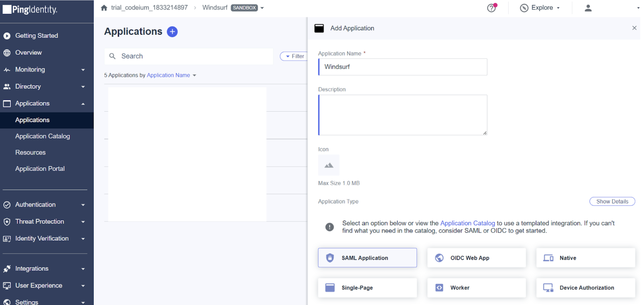Expand the Integrations menu arrow
This screenshot has height=305, width=644.
83,269
